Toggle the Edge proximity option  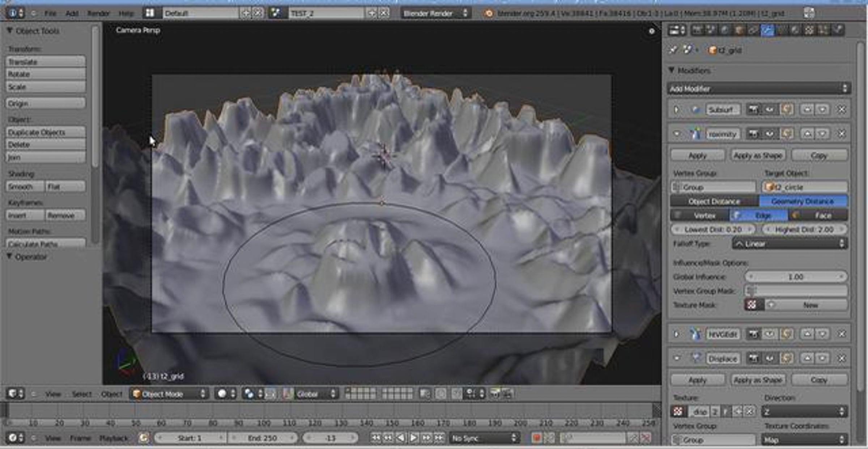pyautogui.click(x=759, y=216)
